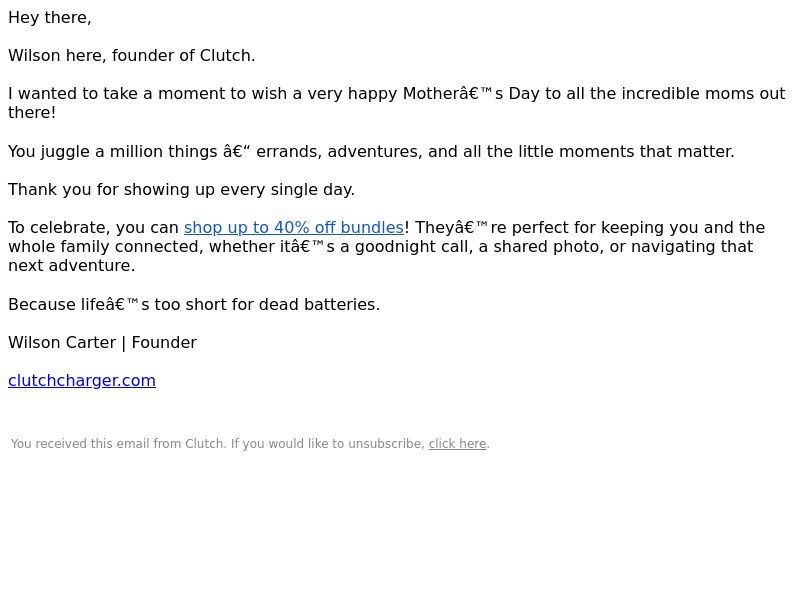Click the You received this email from Clutch footer

click(x=118, y=444)
